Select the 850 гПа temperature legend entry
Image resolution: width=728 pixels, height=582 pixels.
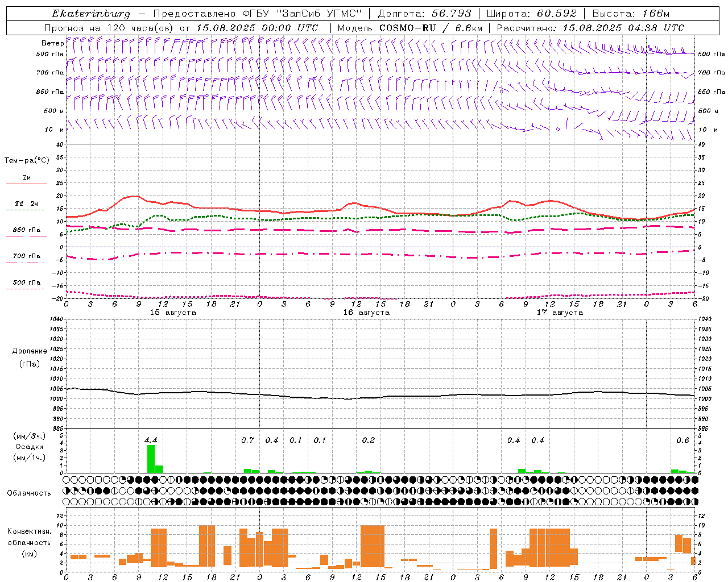(26, 230)
